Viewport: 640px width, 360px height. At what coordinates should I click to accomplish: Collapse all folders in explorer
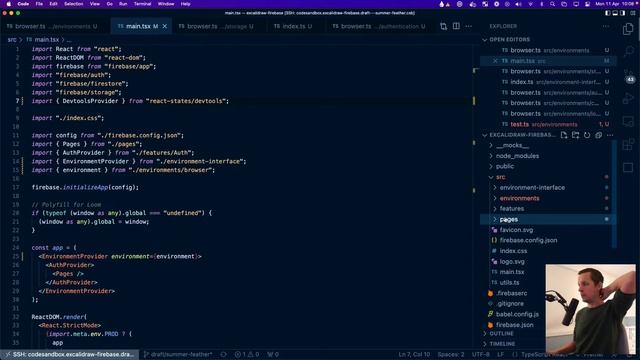pyautogui.click(x=598, y=135)
